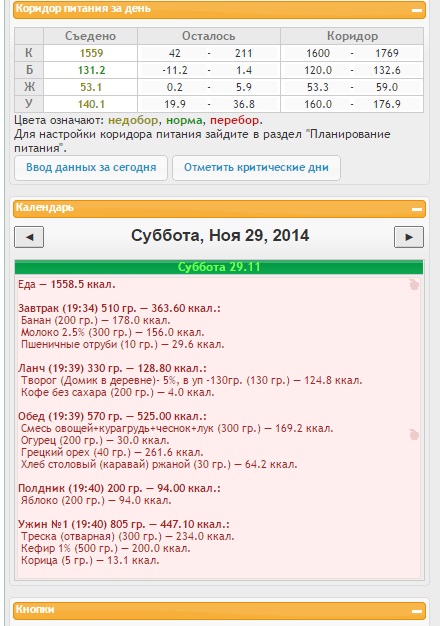Select eaten fat value 53.1
The width and height of the screenshot is (440, 626).
[x=91, y=87]
